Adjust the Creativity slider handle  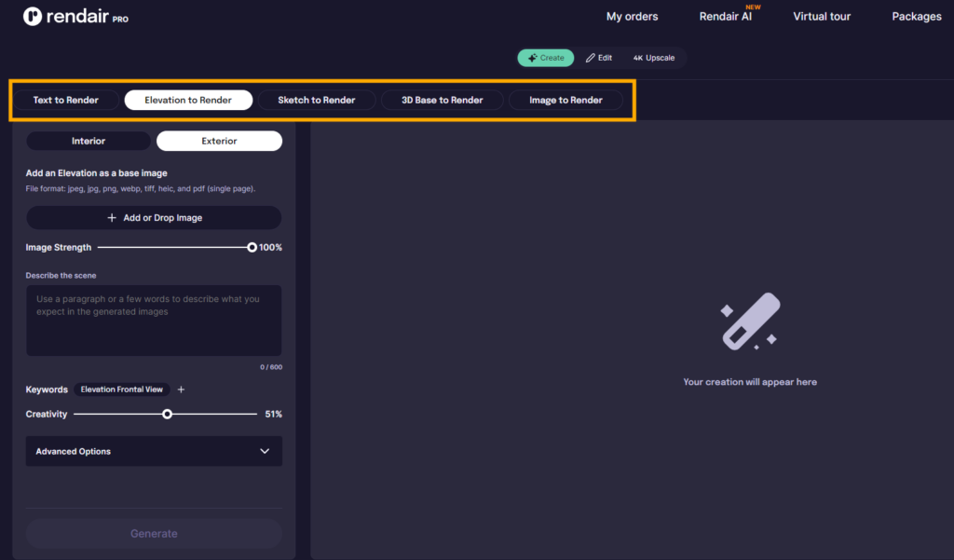(168, 414)
